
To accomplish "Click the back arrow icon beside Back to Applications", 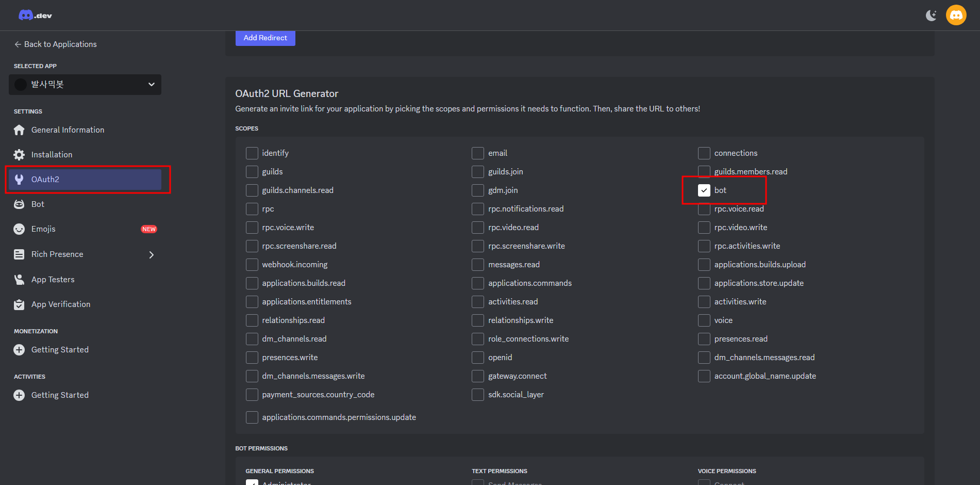I will point(18,44).
